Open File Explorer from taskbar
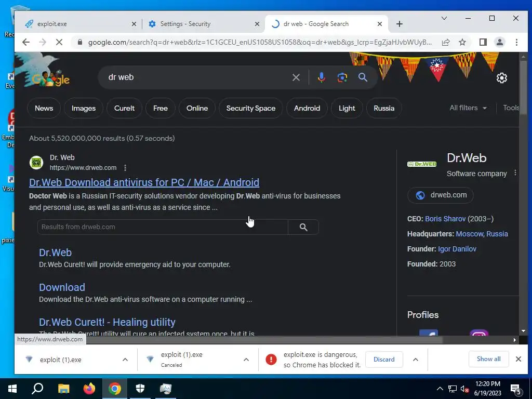 pos(63,389)
